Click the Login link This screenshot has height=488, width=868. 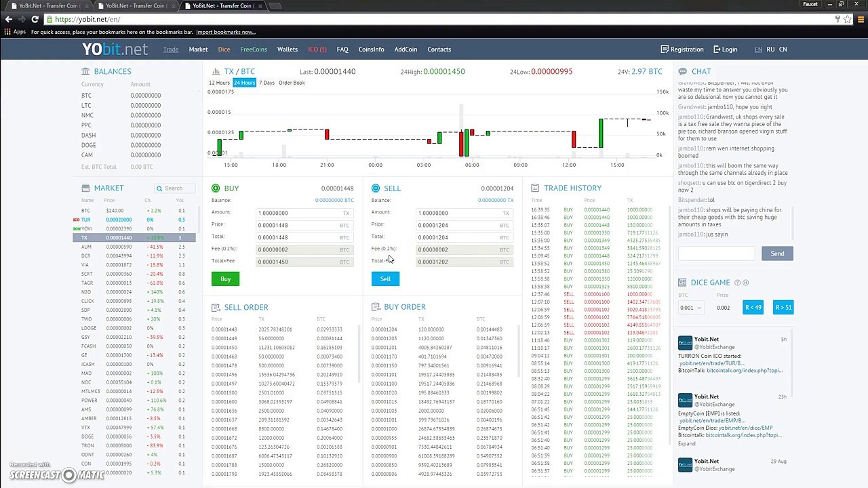730,49
